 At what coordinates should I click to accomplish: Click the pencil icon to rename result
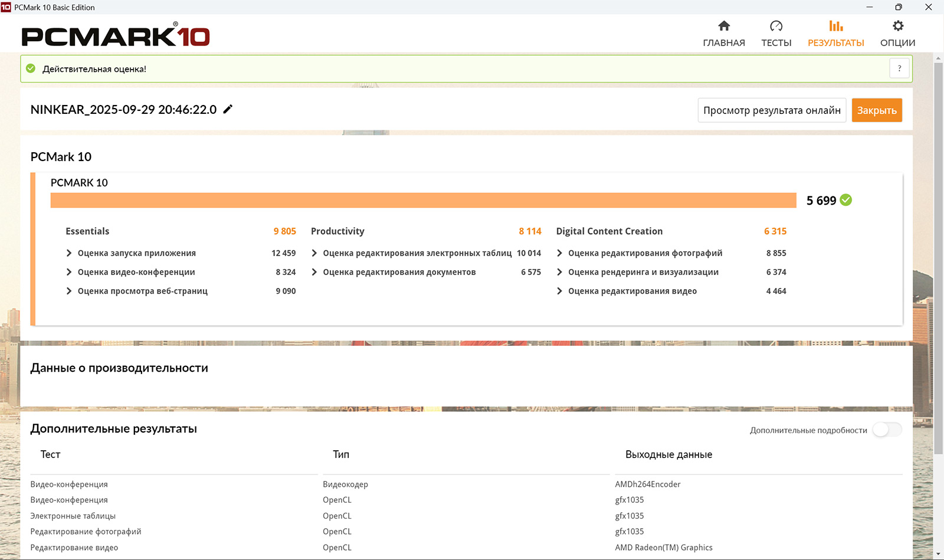coord(228,109)
